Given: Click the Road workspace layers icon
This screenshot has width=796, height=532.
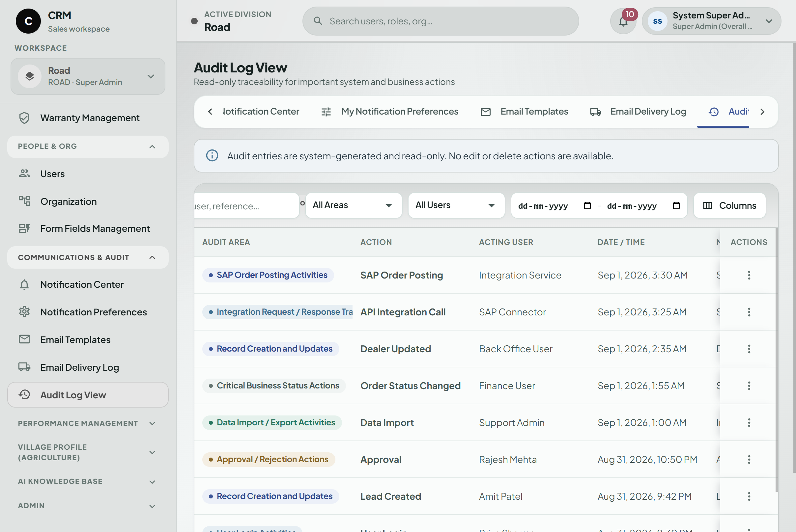Looking at the screenshot, I should point(30,76).
